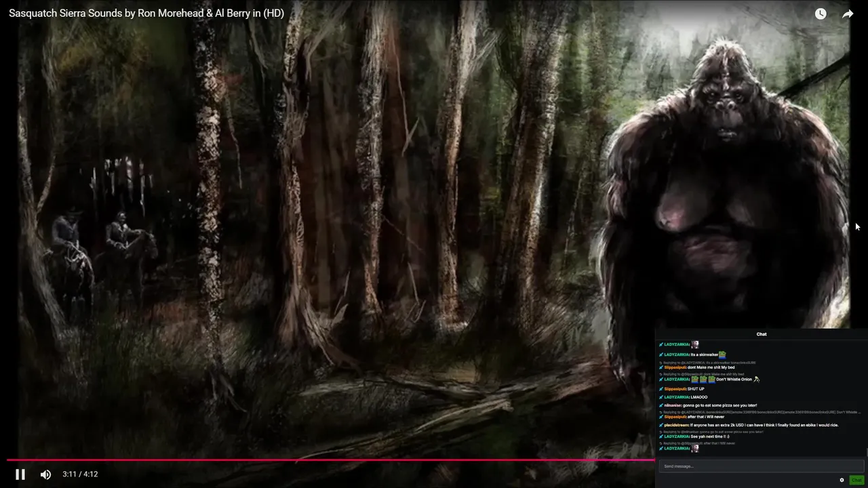Seek on the red video progress bar
Viewport: 868px width, 488px height.
pos(331,460)
